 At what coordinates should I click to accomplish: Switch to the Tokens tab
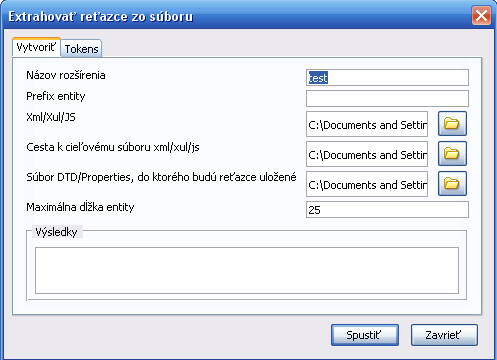pyautogui.click(x=81, y=49)
